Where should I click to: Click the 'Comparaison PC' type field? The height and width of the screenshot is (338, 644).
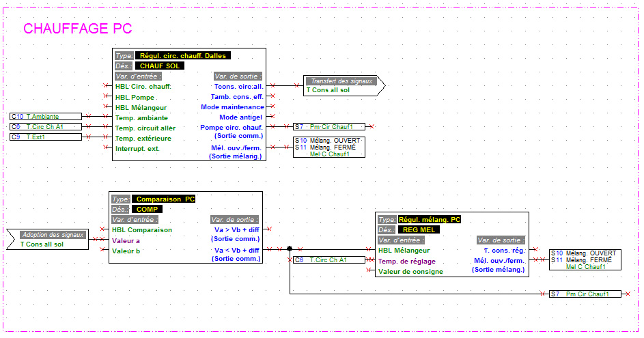pyautogui.click(x=165, y=199)
